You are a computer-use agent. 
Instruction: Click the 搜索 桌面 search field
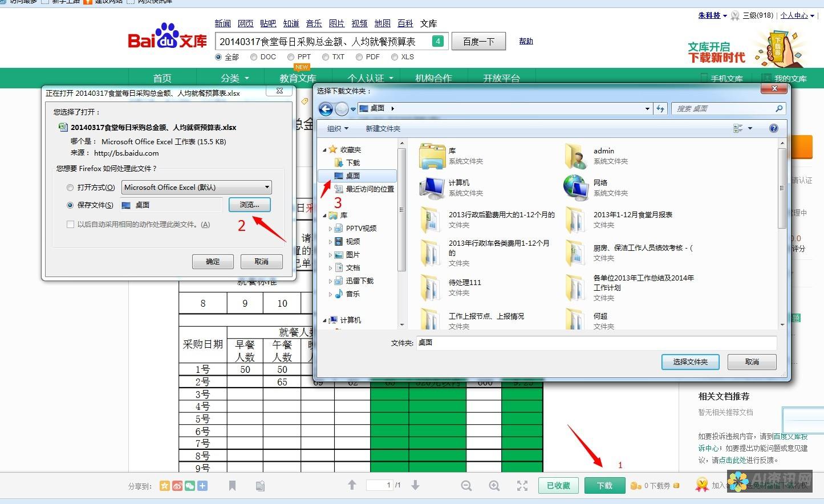pyautogui.click(x=729, y=108)
